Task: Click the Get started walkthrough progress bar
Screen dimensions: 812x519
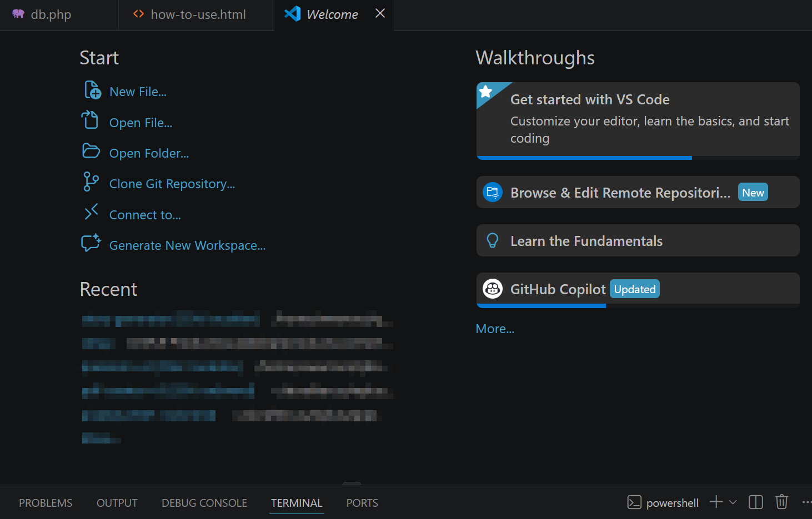Action: point(638,158)
